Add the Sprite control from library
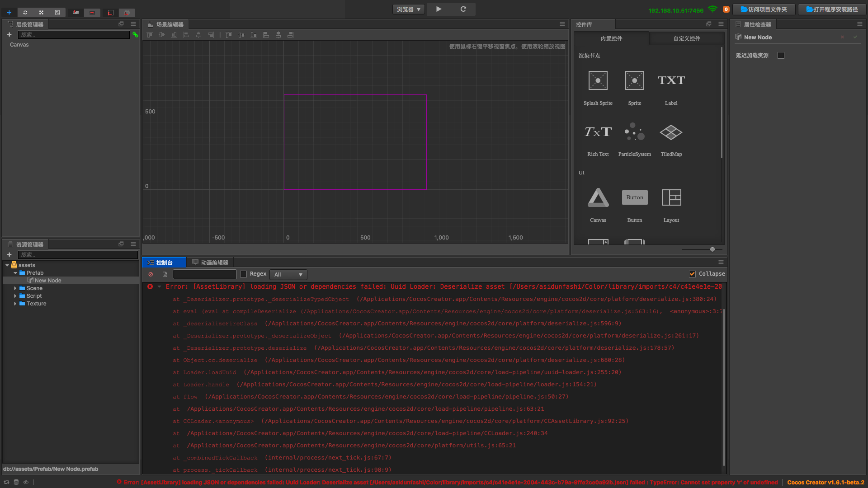 [x=634, y=81]
